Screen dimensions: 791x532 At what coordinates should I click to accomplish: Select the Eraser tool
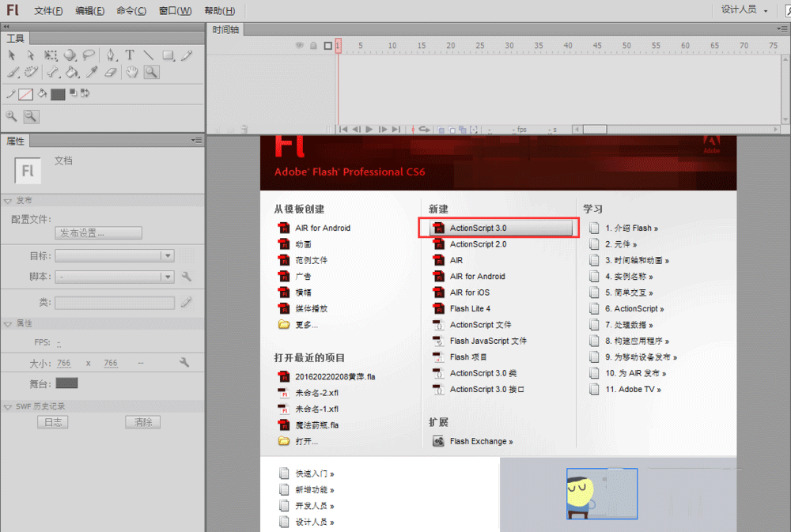click(x=111, y=73)
